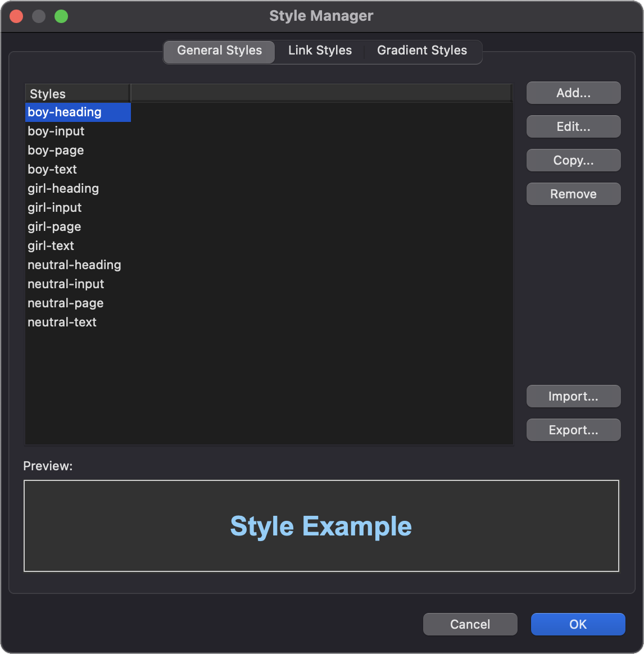644x654 pixels.
Task: Choose the boy-page style in list
Action: point(56,151)
